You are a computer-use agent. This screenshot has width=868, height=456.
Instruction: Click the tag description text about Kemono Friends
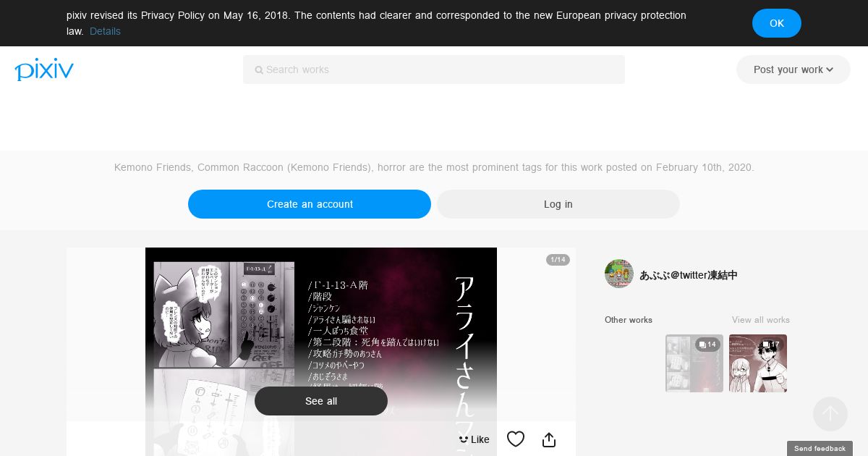[434, 167]
